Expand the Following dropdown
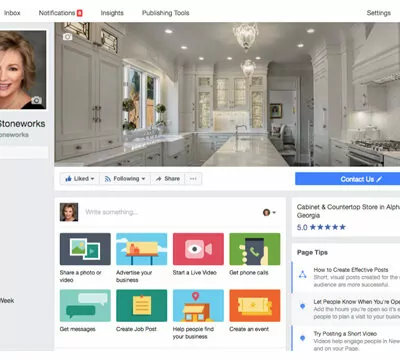The height and width of the screenshot is (360, 400). pos(125,179)
